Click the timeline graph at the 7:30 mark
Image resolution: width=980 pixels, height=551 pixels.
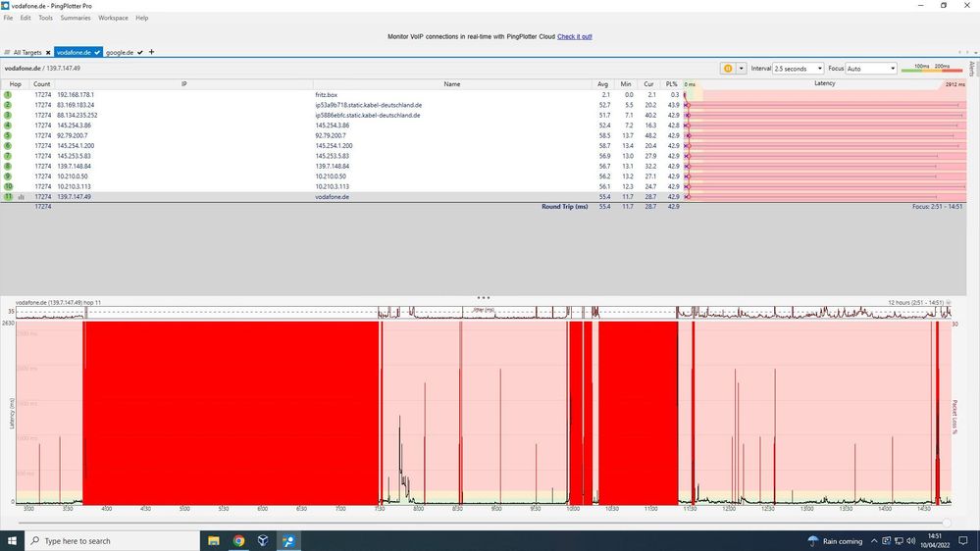(x=380, y=413)
